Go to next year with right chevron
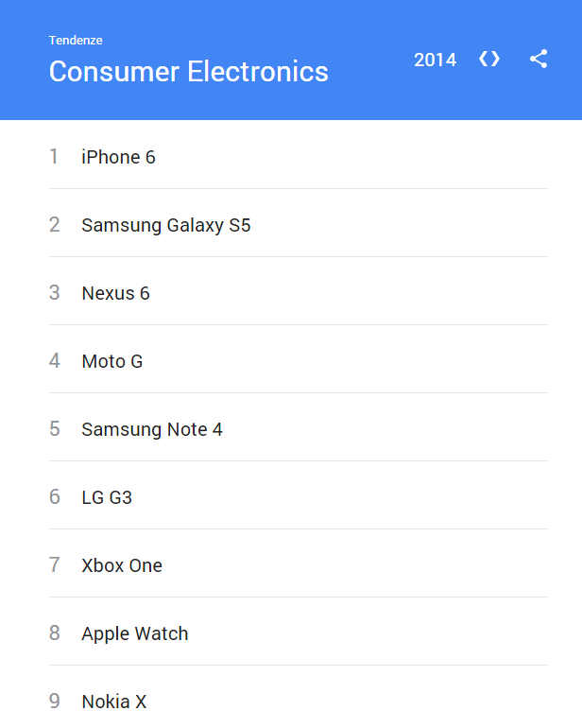 (x=496, y=60)
